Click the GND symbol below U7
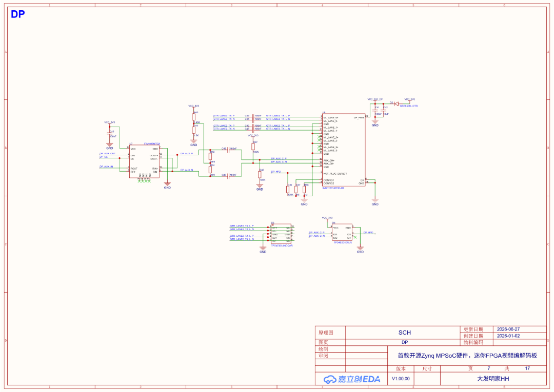Viewport: 554px width, 392px height. pos(167,185)
